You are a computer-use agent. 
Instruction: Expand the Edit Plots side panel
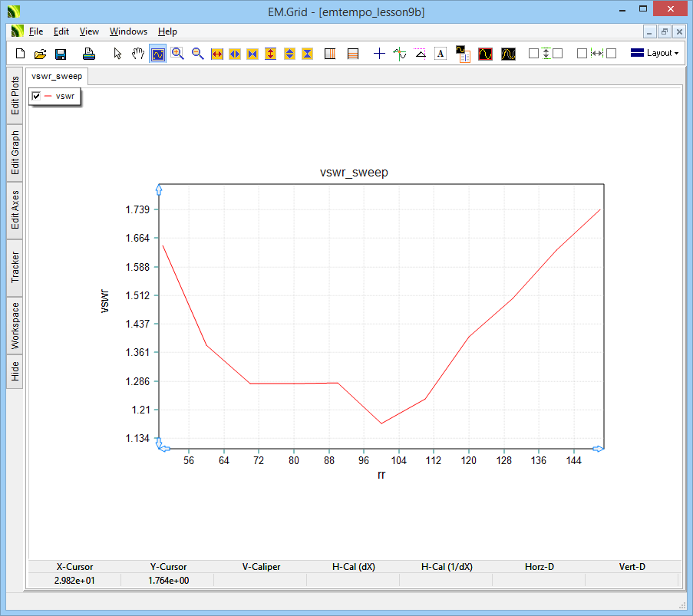15,96
